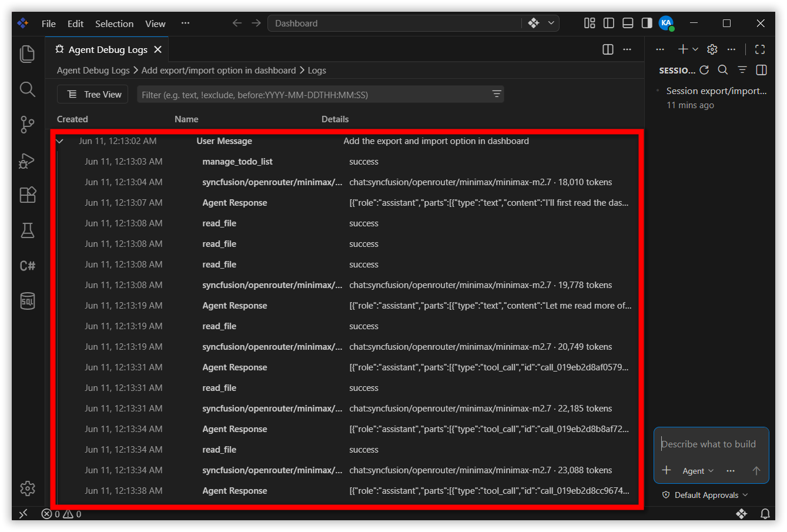The height and width of the screenshot is (532, 787).
Task: Open the Default Approvals dropdown
Action: (x=705, y=495)
